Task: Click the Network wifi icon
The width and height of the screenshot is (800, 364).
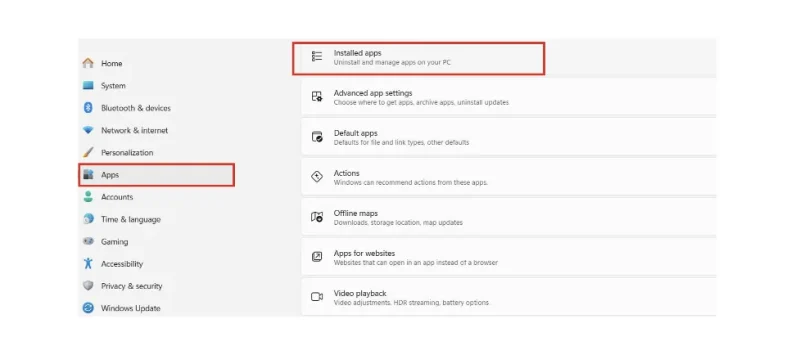Action: (88, 130)
